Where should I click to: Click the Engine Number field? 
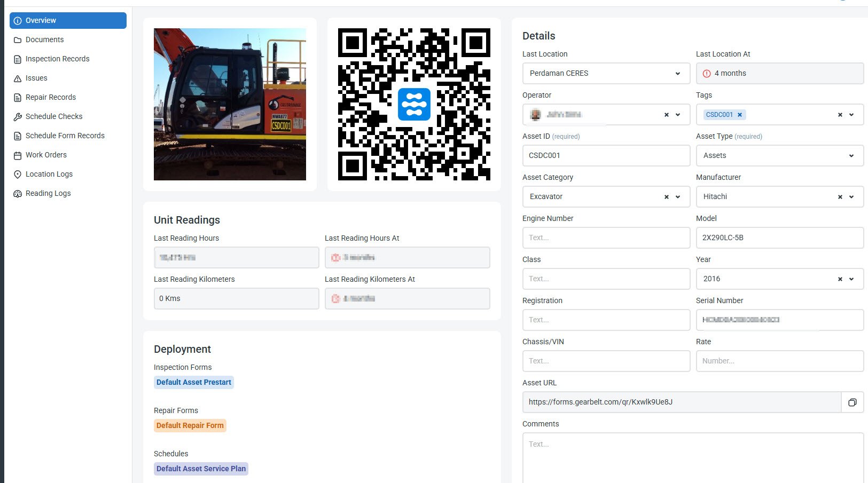[606, 238]
